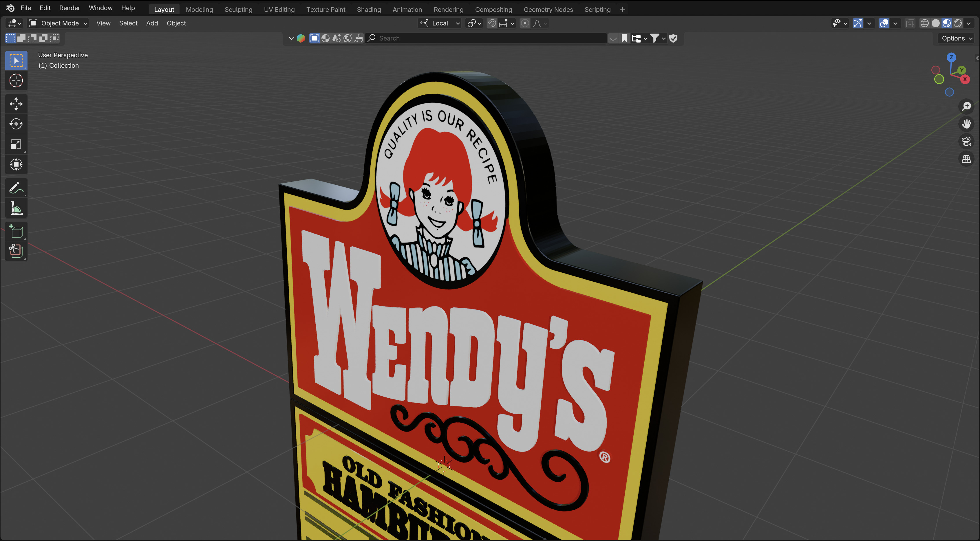
Task: Open proportional falloff dropdown
Action: point(540,23)
